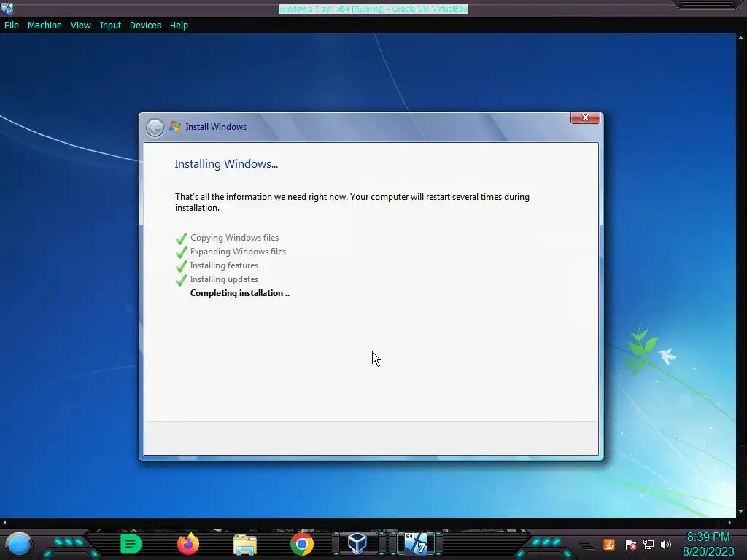The image size is (747, 560).
Task: Open the Action Center flag tray icon
Action: 631,544
